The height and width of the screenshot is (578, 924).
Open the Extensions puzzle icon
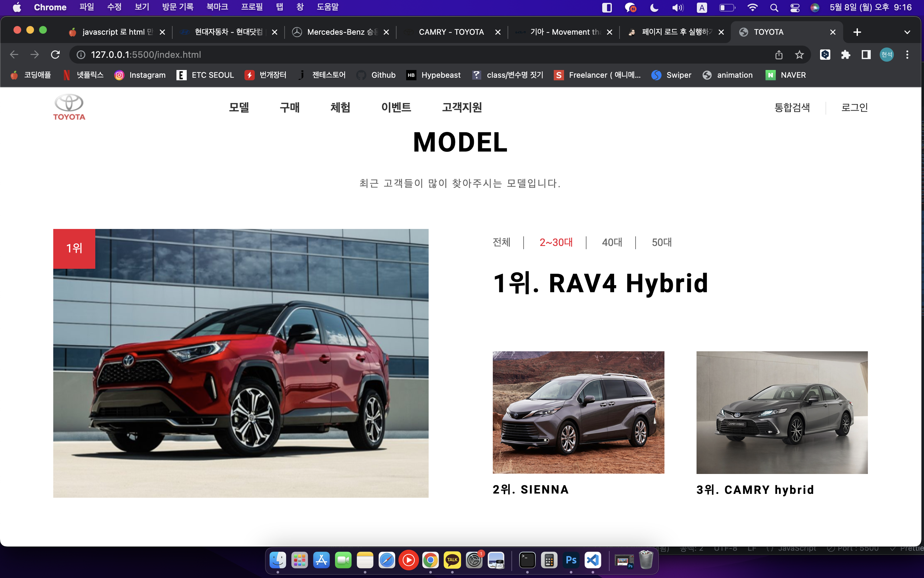pyautogui.click(x=845, y=55)
